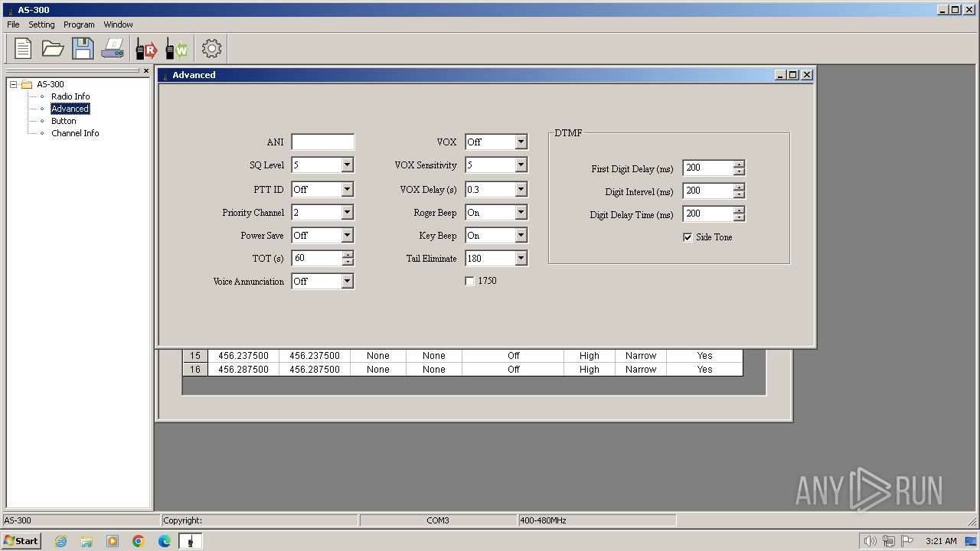Click the TOT (s) value field
This screenshot has height=551, width=980.
coord(317,258)
